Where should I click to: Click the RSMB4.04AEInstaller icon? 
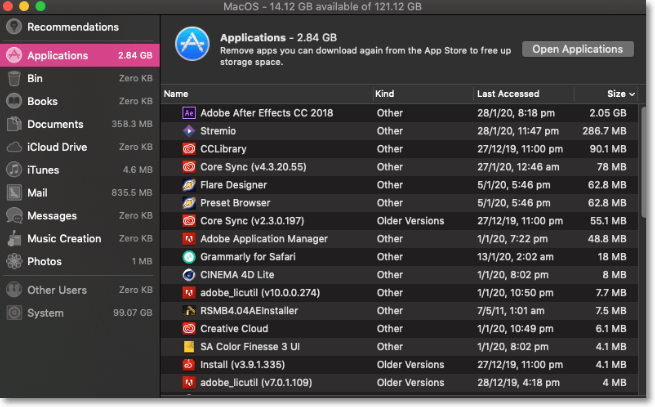189,310
